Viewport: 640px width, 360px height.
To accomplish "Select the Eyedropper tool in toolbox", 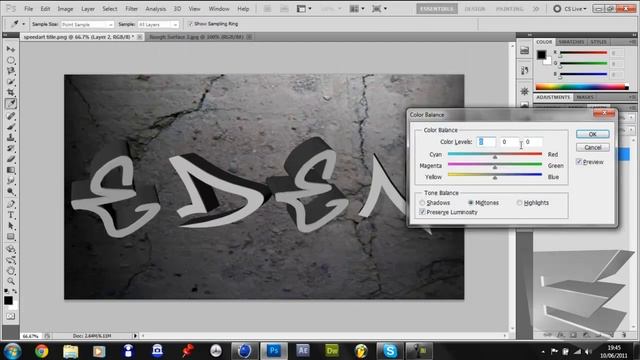I will click(11, 104).
